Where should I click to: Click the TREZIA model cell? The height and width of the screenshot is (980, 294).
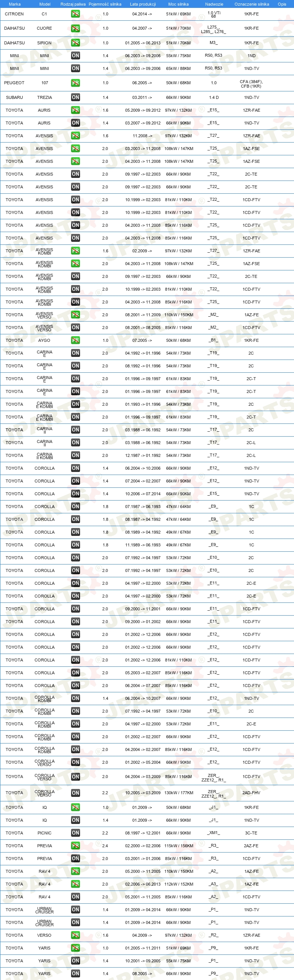[x=44, y=97]
